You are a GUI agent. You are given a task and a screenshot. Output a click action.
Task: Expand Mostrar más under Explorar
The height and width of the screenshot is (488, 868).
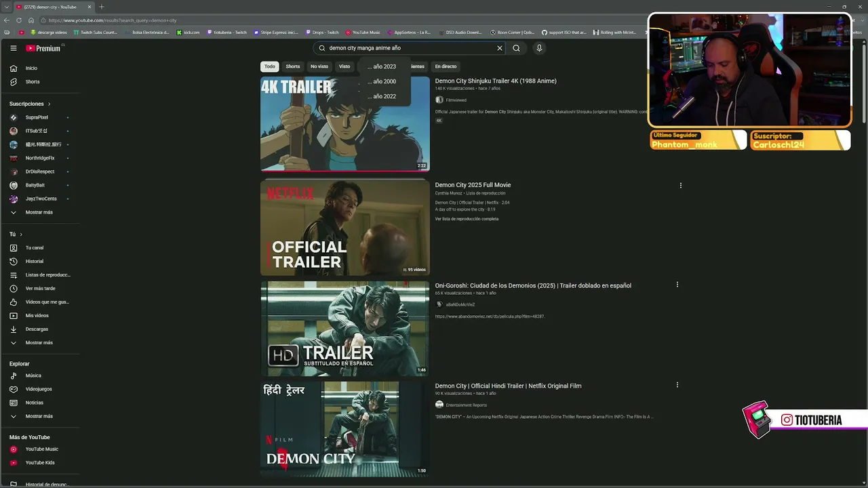click(x=40, y=416)
